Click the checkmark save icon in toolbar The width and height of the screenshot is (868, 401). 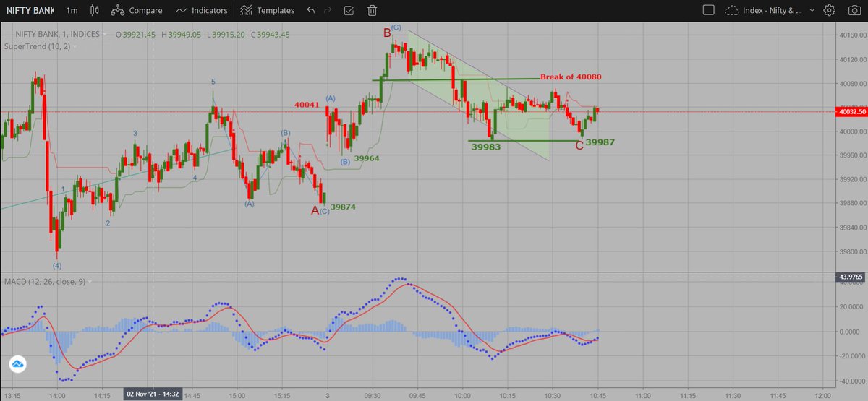(349, 10)
